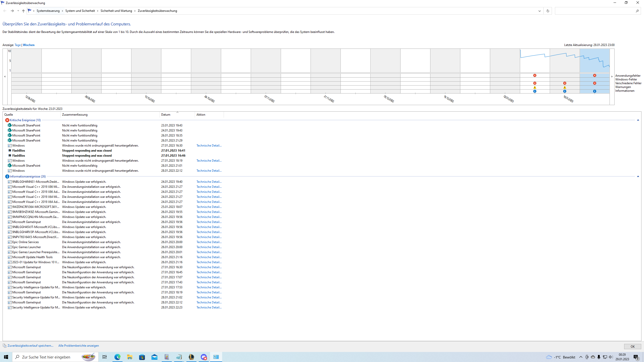Viewport: 644px width, 362px height.
Task: Open the address bar history dropdown
Action: click(x=539, y=11)
